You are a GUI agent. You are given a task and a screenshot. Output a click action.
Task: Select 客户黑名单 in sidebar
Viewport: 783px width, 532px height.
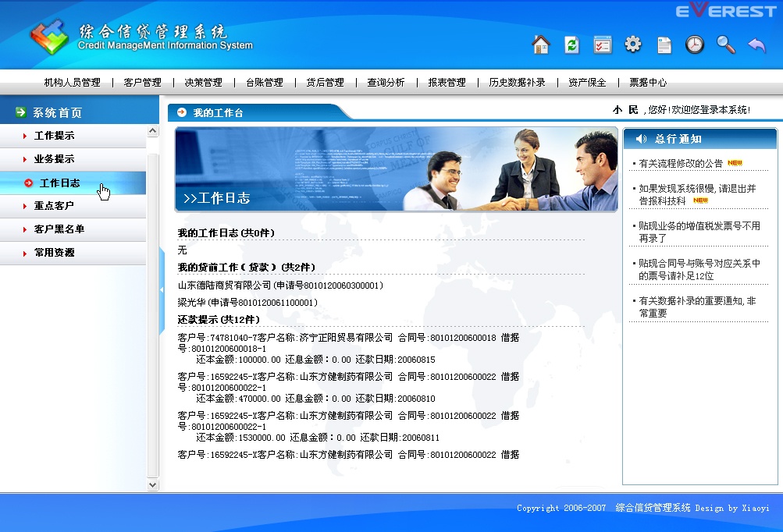click(x=73, y=229)
